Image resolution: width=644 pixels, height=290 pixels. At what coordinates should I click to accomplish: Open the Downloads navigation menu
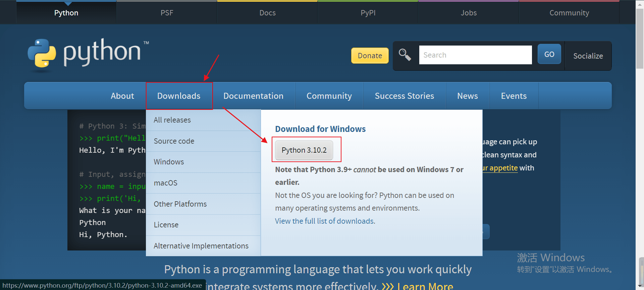coord(179,96)
